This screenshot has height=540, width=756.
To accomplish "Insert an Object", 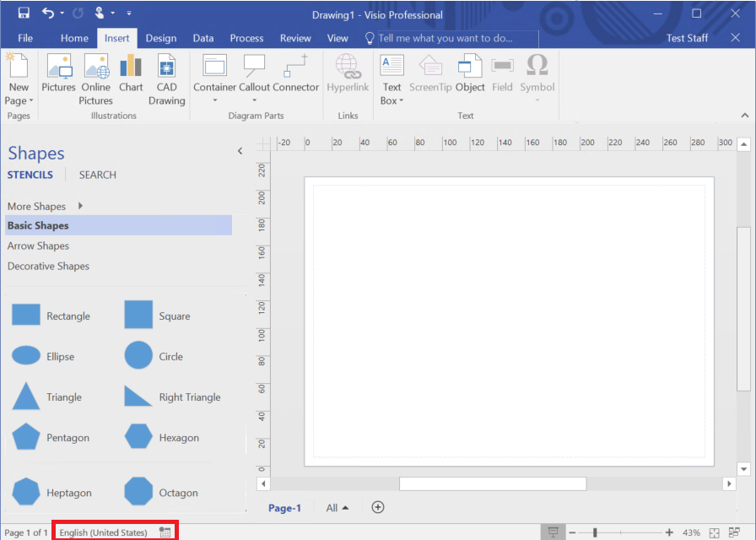I will point(470,73).
